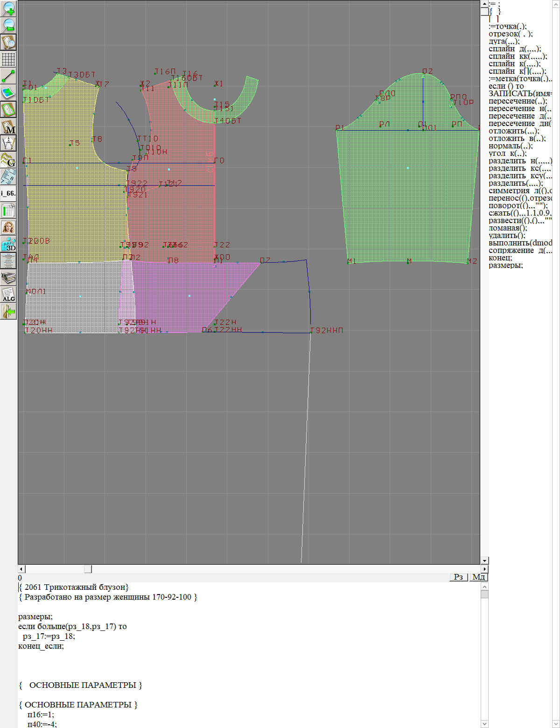The width and height of the screenshot is (560, 728).
Task: Open the 3D view icon
Action: [x=9, y=244]
